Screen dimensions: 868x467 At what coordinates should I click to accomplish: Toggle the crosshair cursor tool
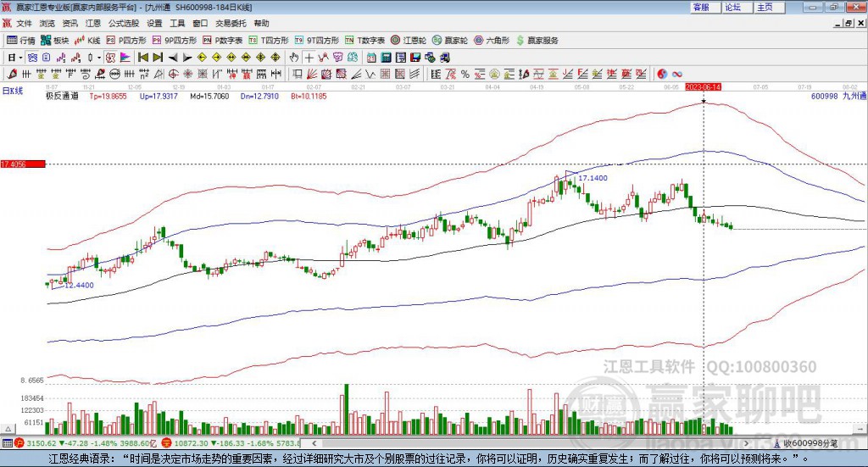tap(309, 58)
